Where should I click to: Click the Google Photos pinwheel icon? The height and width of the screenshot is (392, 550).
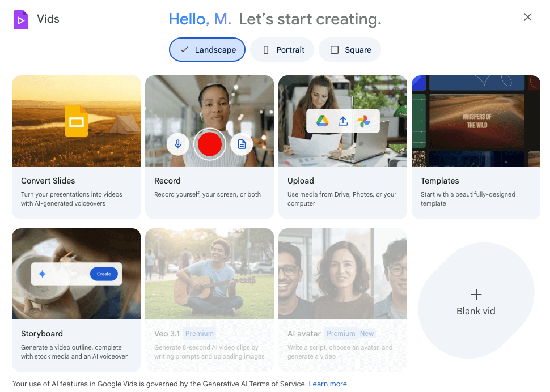click(363, 121)
